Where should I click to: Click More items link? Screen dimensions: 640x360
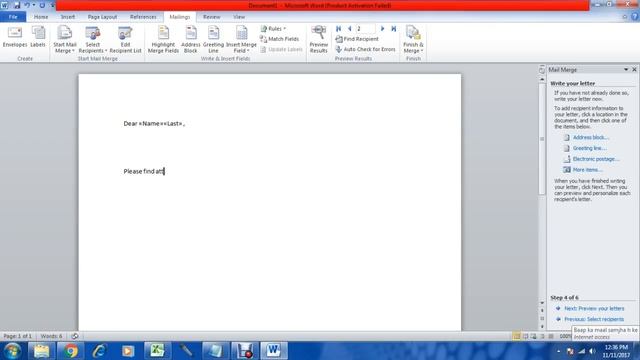(587, 170)
